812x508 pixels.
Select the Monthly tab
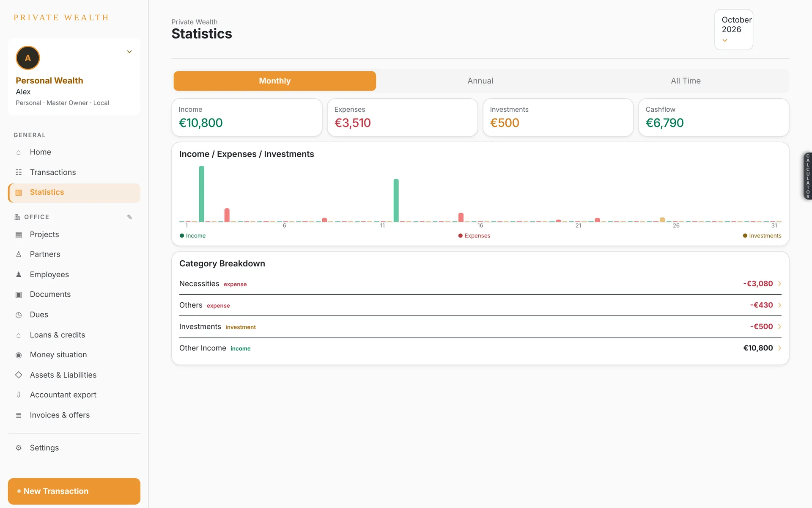(275, 81)
